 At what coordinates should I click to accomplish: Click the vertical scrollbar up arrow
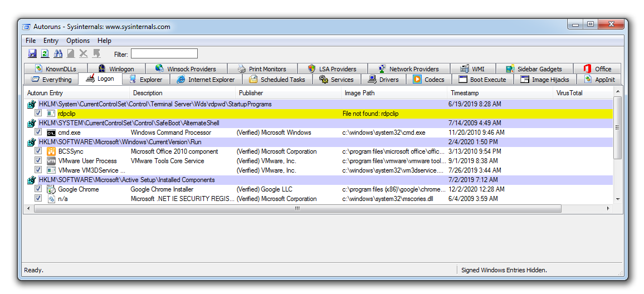click(x=617, y=90)
